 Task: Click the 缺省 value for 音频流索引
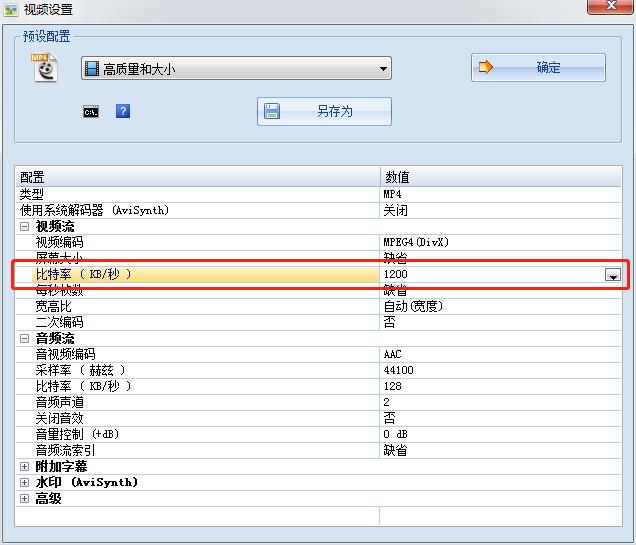tap(501, 450)
